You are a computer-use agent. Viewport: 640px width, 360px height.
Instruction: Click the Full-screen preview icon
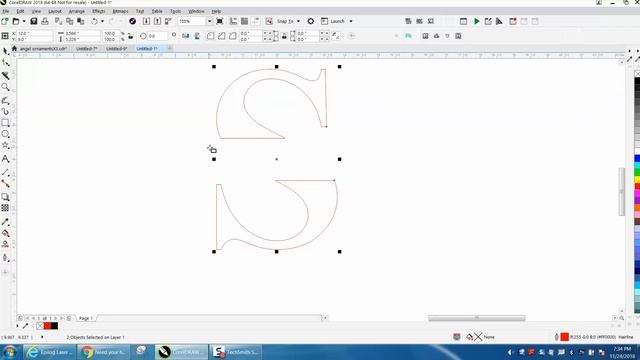(x=220, y=21)
